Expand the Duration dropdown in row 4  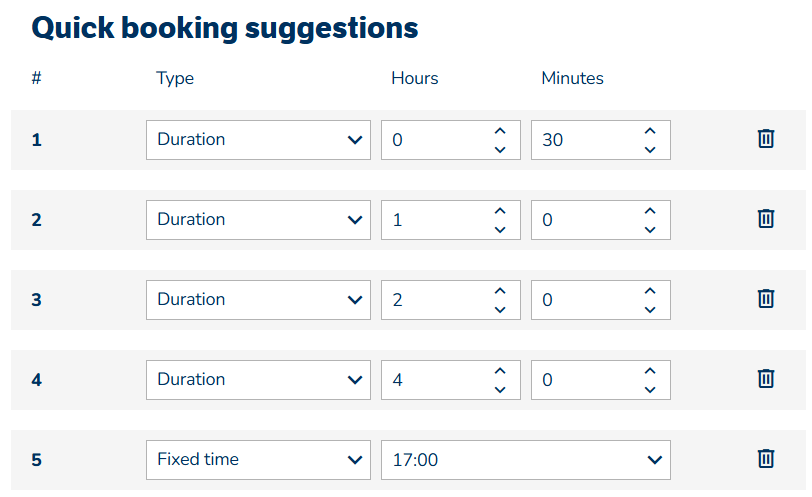click(258, 380)
